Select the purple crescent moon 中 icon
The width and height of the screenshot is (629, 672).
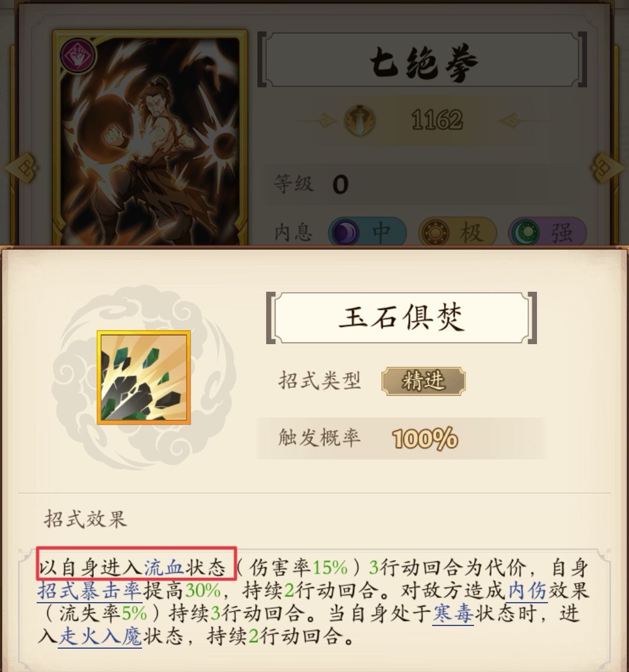344,233
